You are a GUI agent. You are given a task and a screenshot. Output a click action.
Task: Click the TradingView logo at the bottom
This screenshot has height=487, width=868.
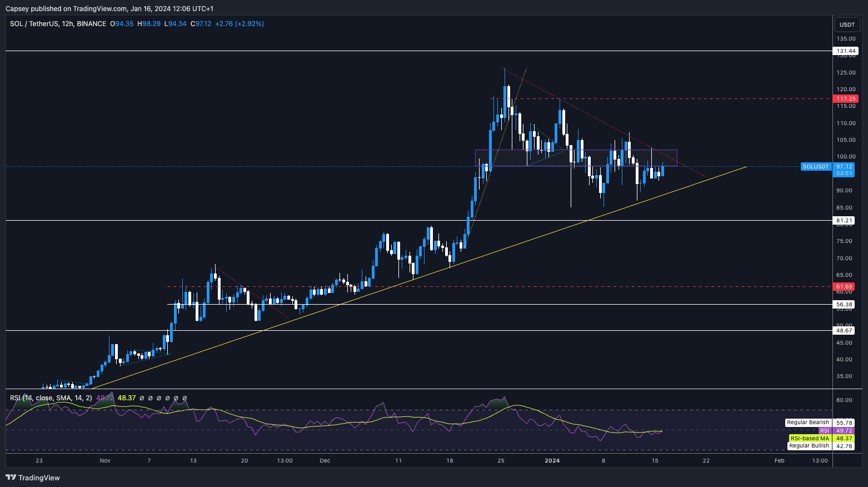[x=33, y=478]
